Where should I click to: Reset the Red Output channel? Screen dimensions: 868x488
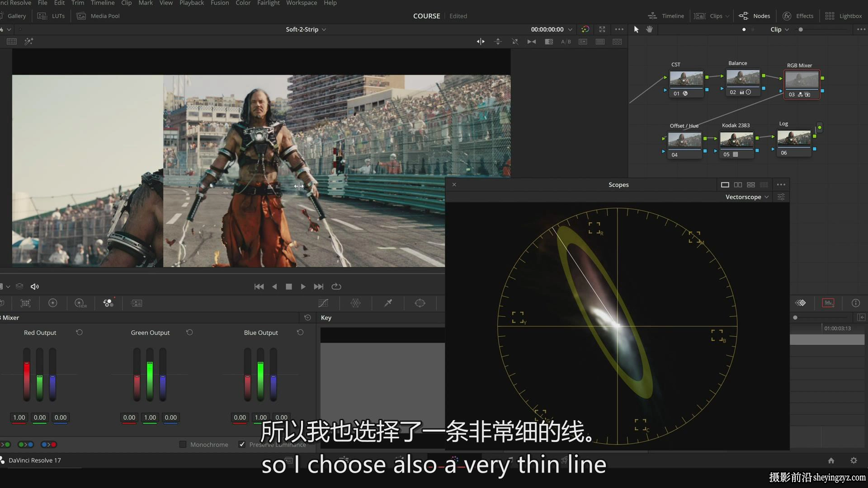coord(79,333)
